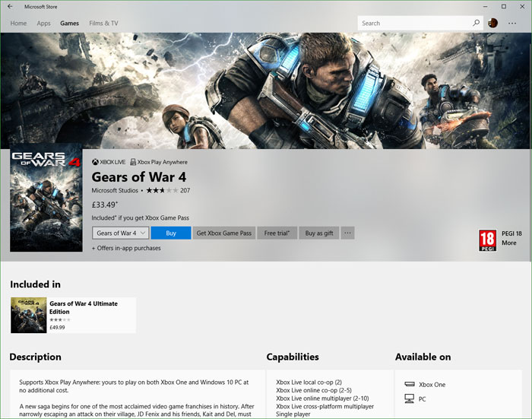Expand the Gears of War 4 edition dropdown
This screenshot has height=419, width=532.
point(120,233)
